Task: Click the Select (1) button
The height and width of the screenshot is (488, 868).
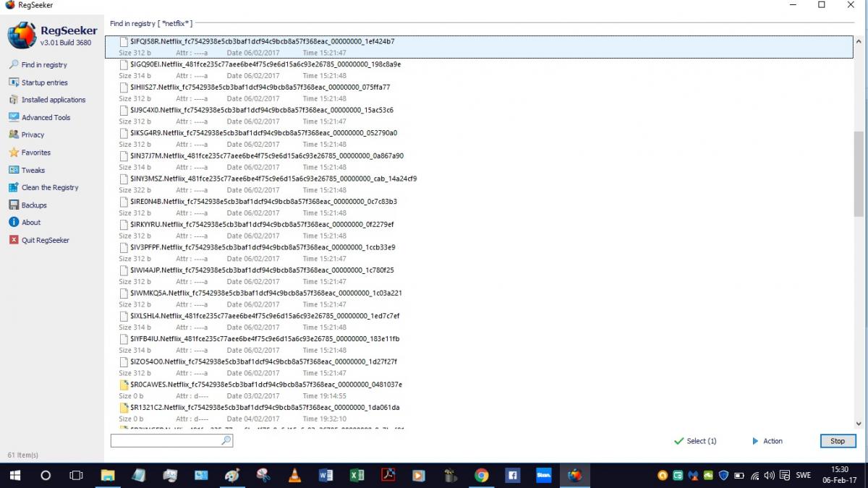Action: (x=695, y=441)
